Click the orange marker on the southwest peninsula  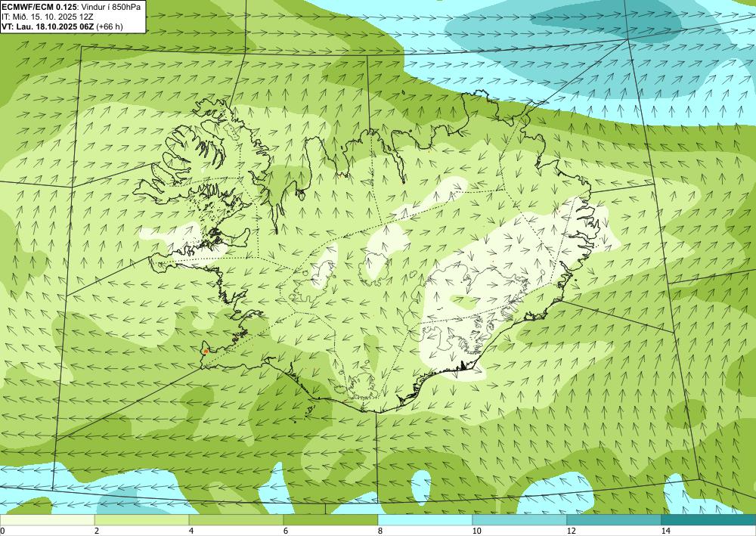click(x=206, y=351)
